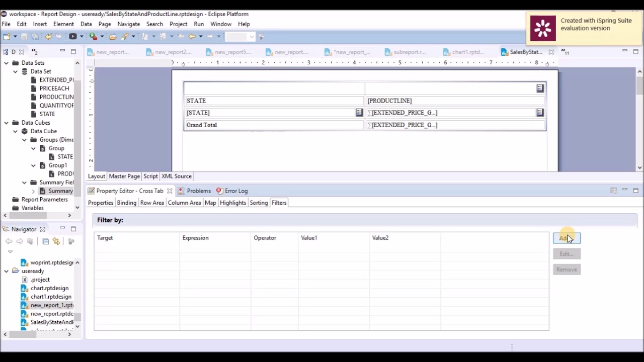The width and height of the screenshot is (644, 362).
Task: Click the icon at right of the first EXTENDED_PRICE row
Action: (540, 113)
